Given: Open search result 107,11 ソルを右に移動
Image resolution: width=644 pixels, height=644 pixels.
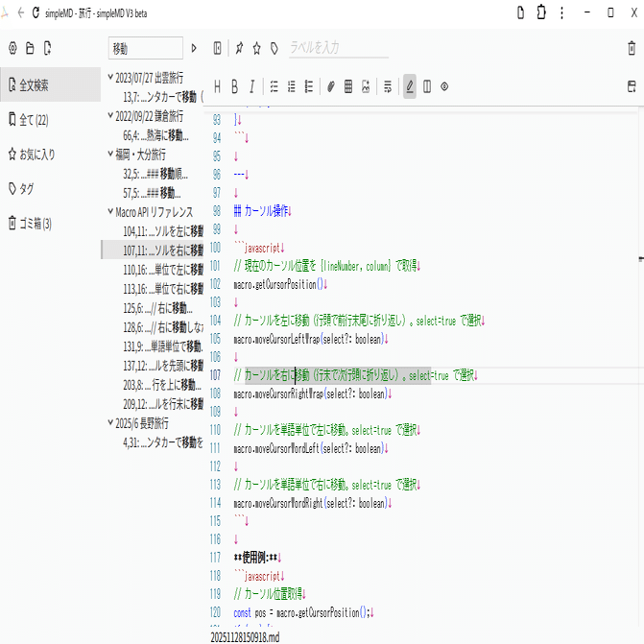Looking at the screenshot, I should [x=153, y=250].
